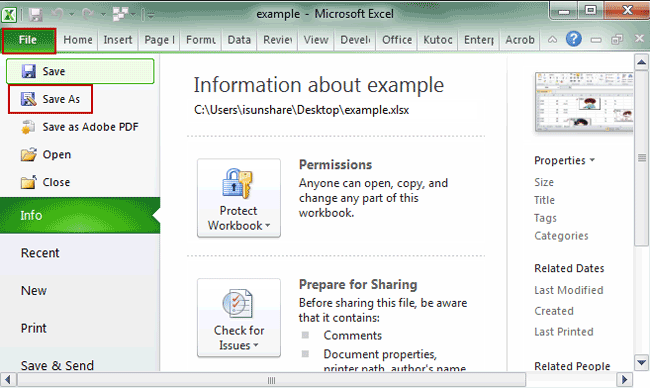Select the Print section
Viewport: 650px width, 388px height.
coord(80,328)
